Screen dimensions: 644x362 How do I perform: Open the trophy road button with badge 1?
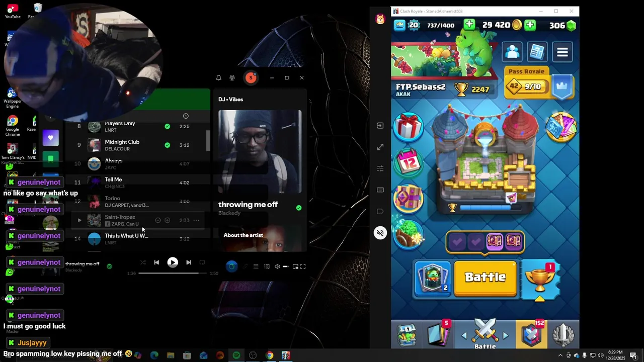tap(539, 280)
